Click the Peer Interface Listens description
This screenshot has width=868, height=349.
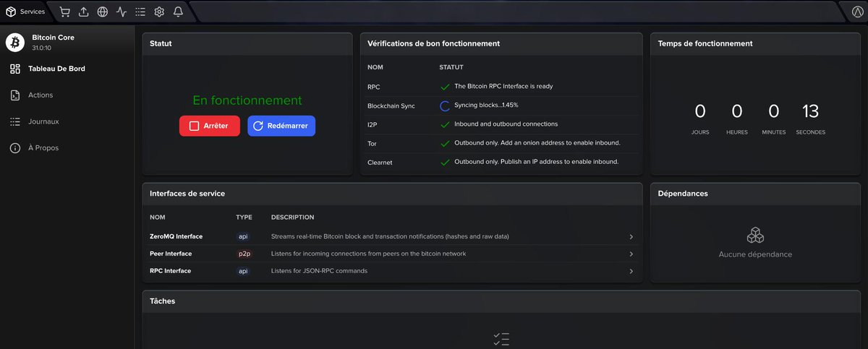368,254
